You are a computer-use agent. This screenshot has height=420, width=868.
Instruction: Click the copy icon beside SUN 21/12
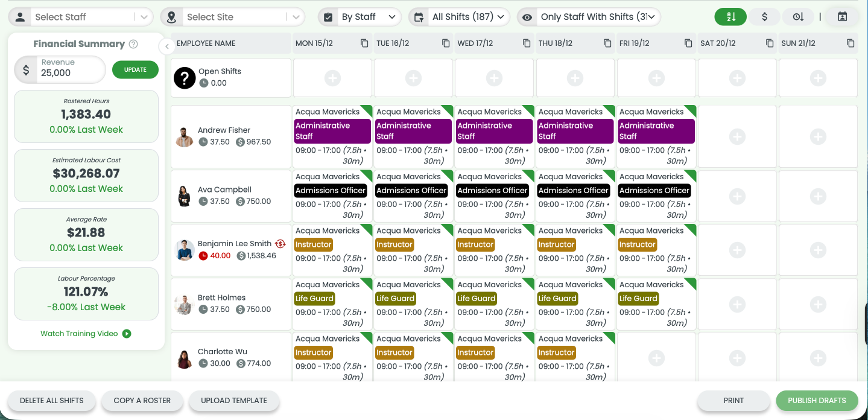click(851, 43)
